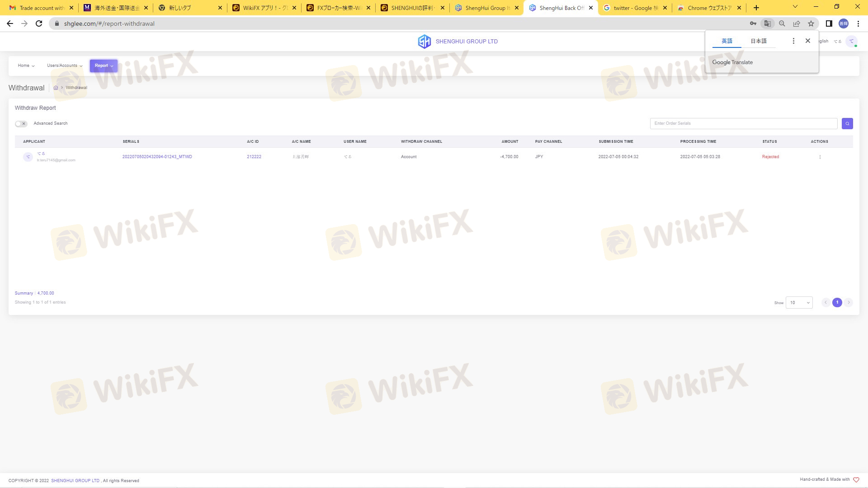
Task: Bookmark this page with the star
Action: 811,23
